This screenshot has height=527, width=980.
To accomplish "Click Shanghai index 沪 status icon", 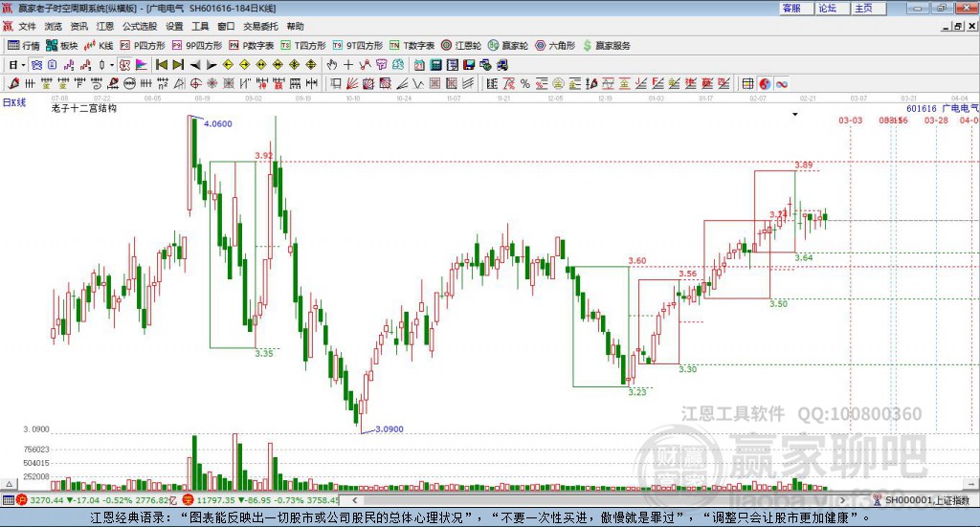I will click(x=21, y=500).
